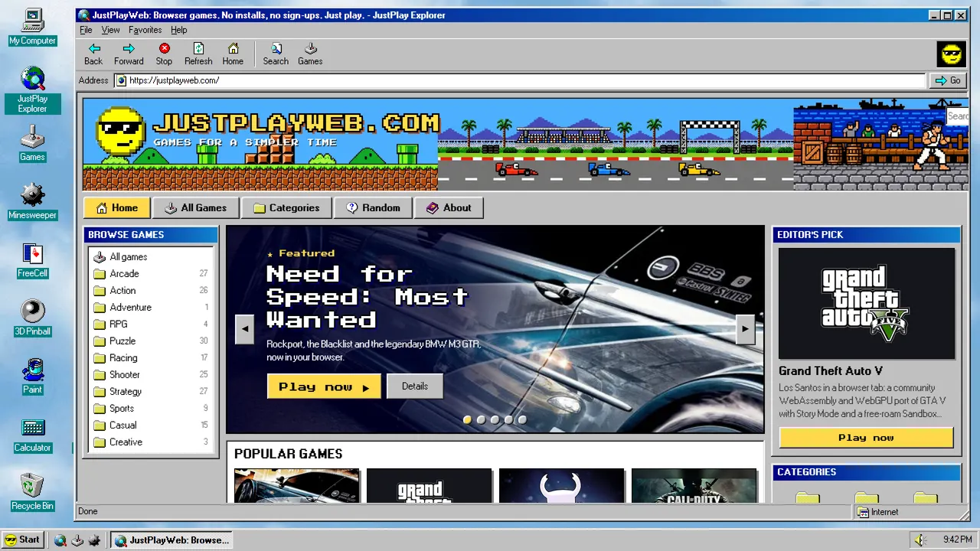Screen dimensions: 980x551
Task: Click the featured Play now button
Action: [324, 386]
